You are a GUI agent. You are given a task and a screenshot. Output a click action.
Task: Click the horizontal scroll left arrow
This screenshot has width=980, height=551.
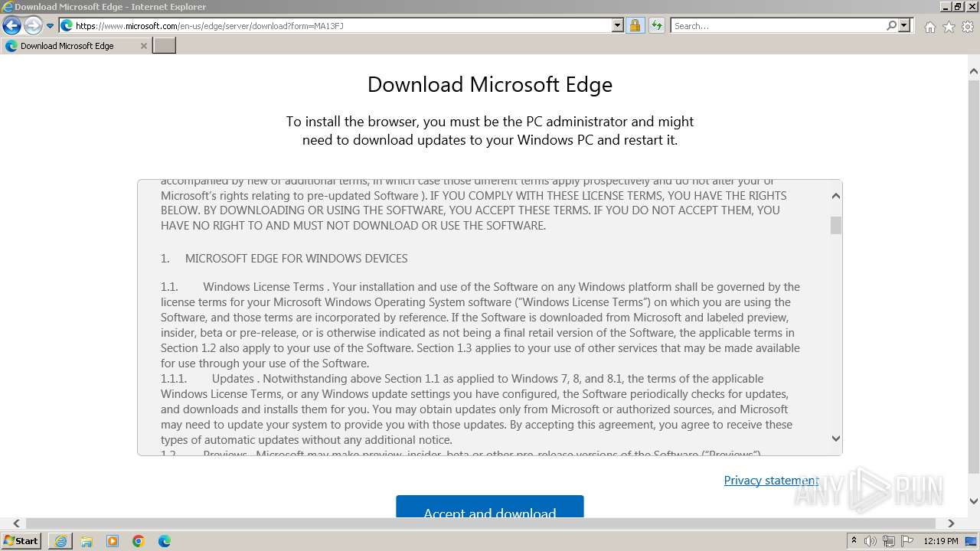(x=16, y=523)
